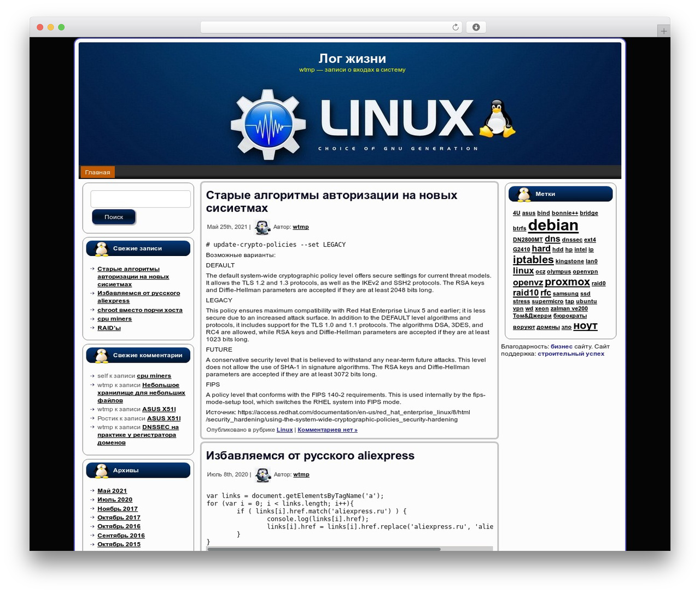Open the Linux category link
This screenshot has height=593, width=700.
tap(284, 430)
